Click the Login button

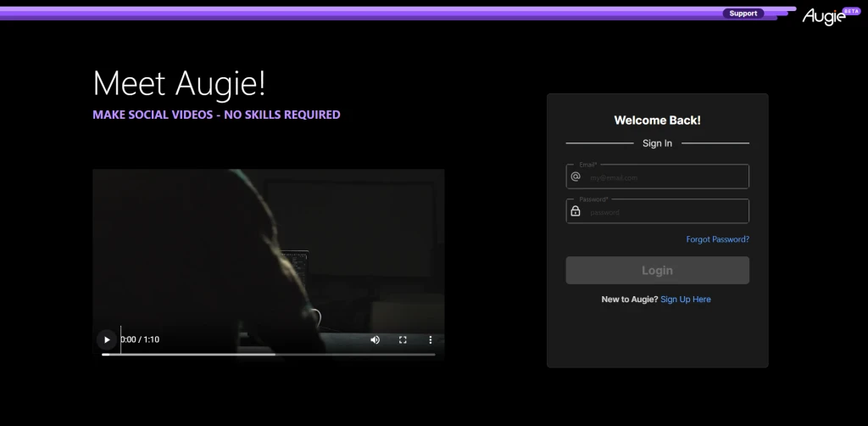[657, 271]
